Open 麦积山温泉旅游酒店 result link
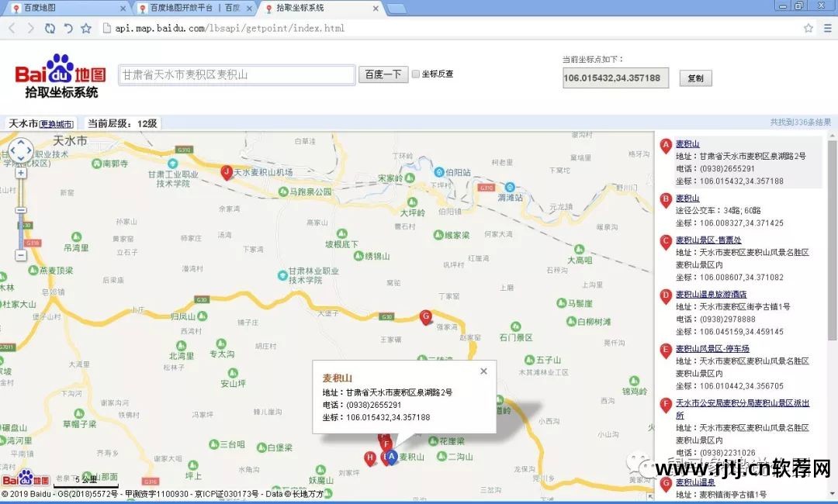The height and width of the screenshot is (504, 838). tap(711, 294)
